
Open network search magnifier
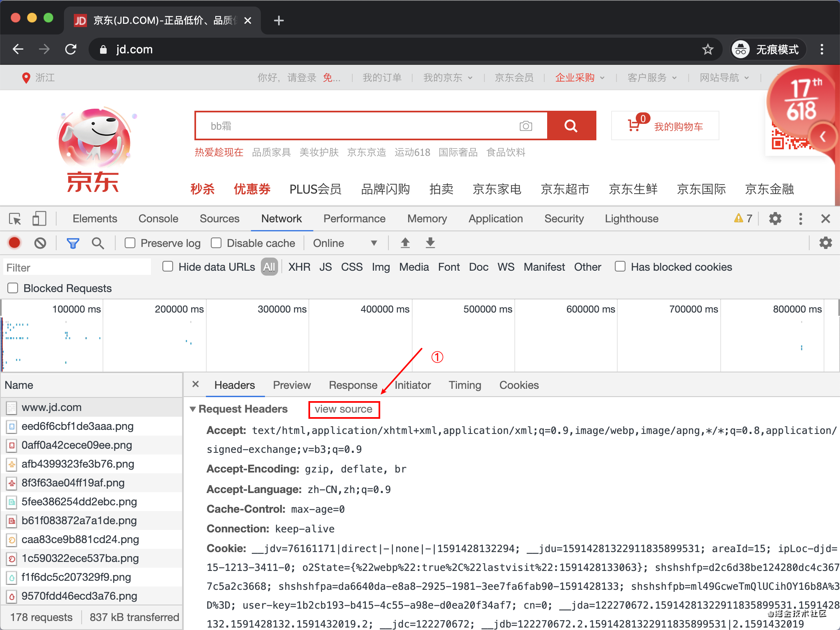98,243
